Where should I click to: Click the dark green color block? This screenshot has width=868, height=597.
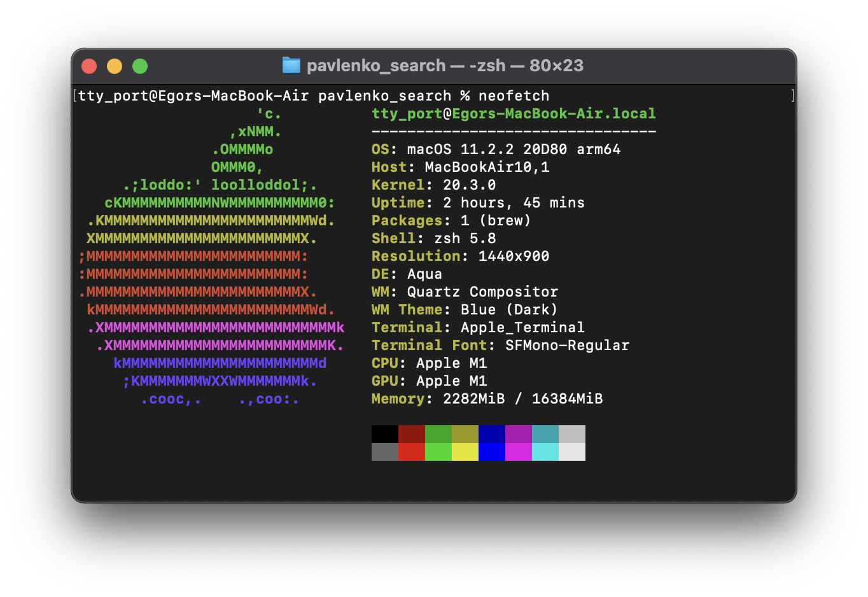[438, 434]
